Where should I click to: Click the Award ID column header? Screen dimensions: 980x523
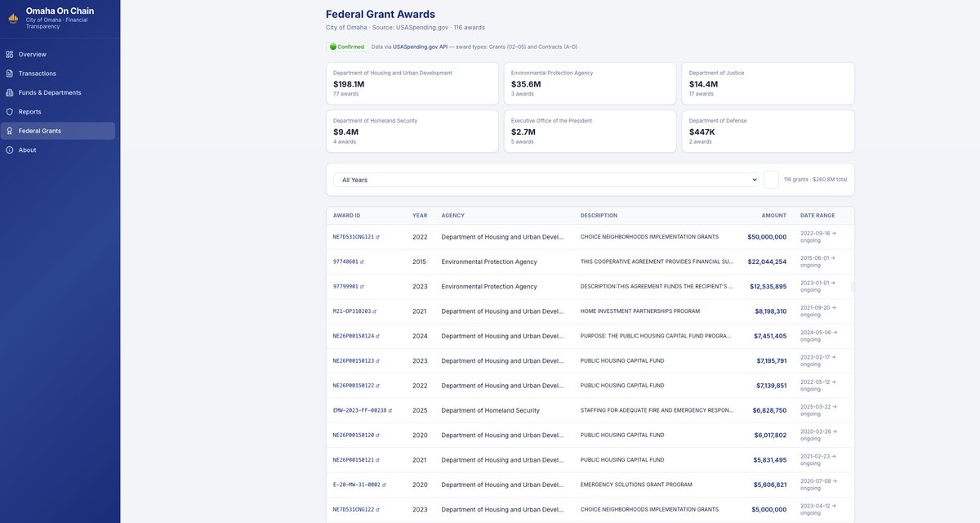click(x=347, y=216)
